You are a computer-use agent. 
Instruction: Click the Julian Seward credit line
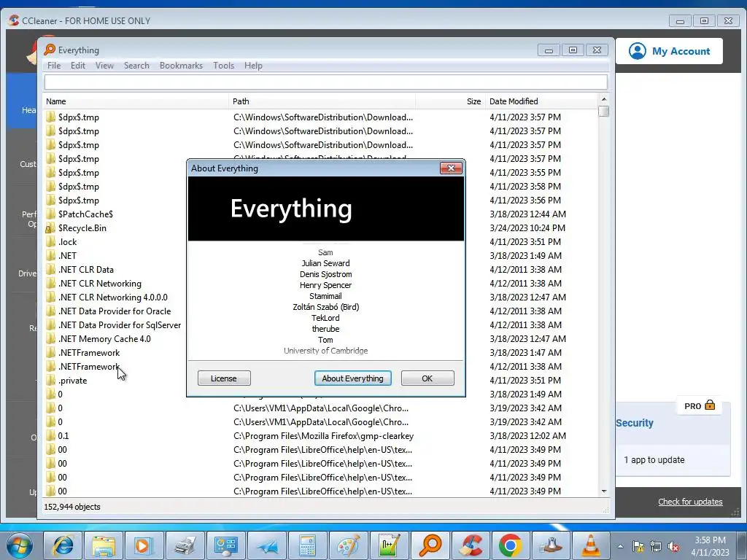(325, 262)
